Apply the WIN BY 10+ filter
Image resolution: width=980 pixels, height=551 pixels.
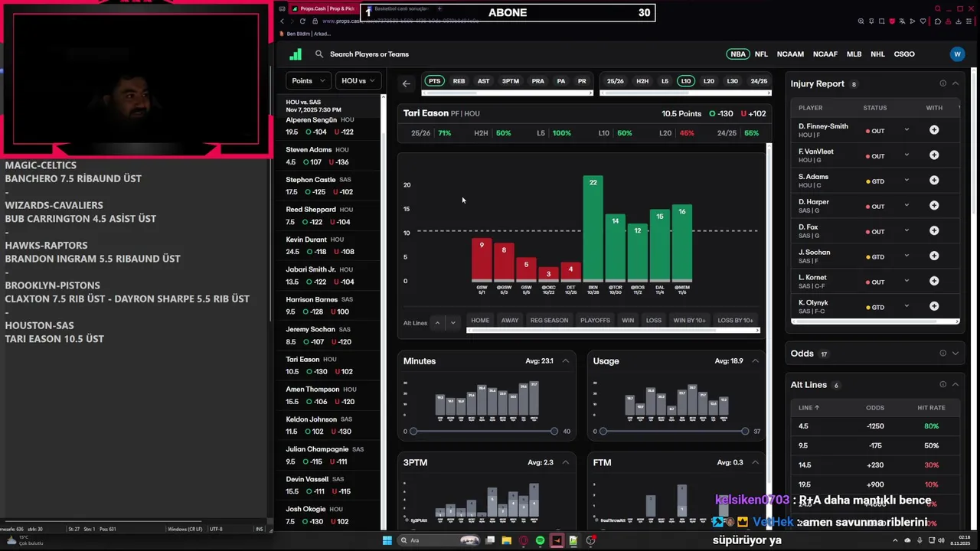689,321
